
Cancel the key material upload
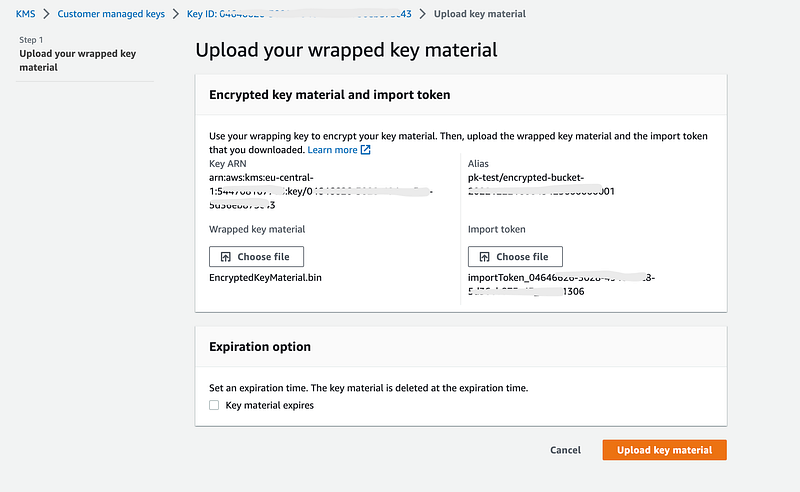[x=565, y=450]
